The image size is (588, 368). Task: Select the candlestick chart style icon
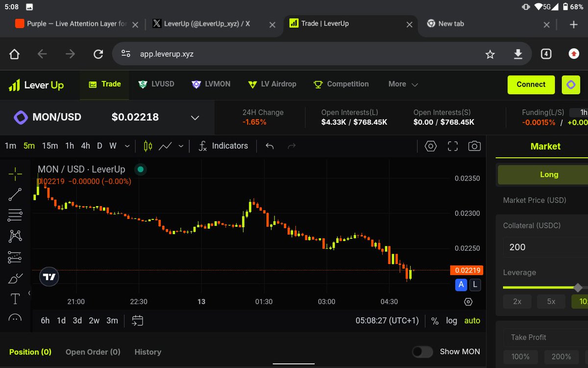click(148, 146)
